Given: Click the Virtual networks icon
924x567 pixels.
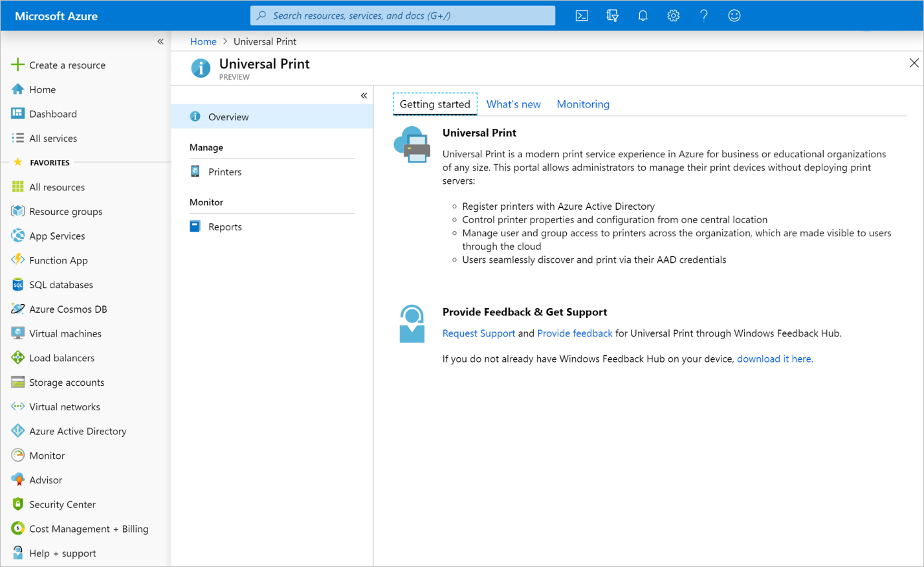Looking at the screenshot, I should click(17, 406).
